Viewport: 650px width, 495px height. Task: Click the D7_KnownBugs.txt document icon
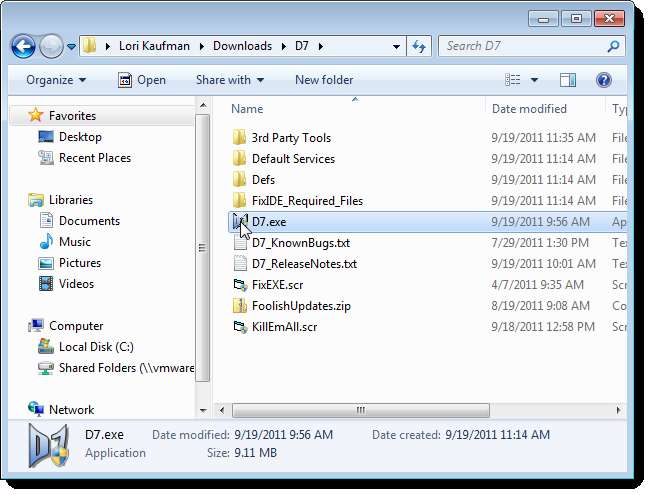coord(240,243)
